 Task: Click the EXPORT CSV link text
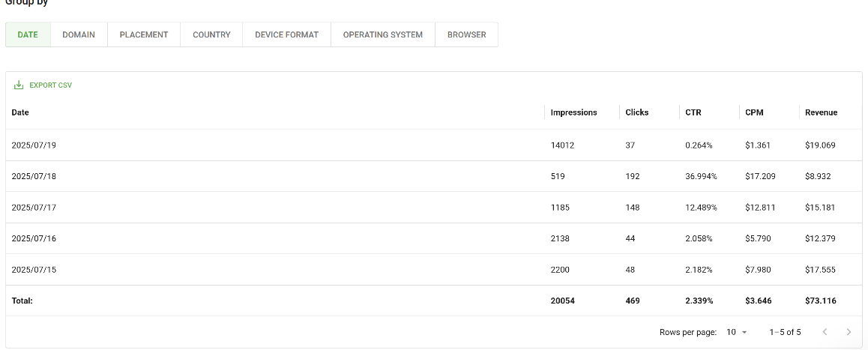coord(50,85)
